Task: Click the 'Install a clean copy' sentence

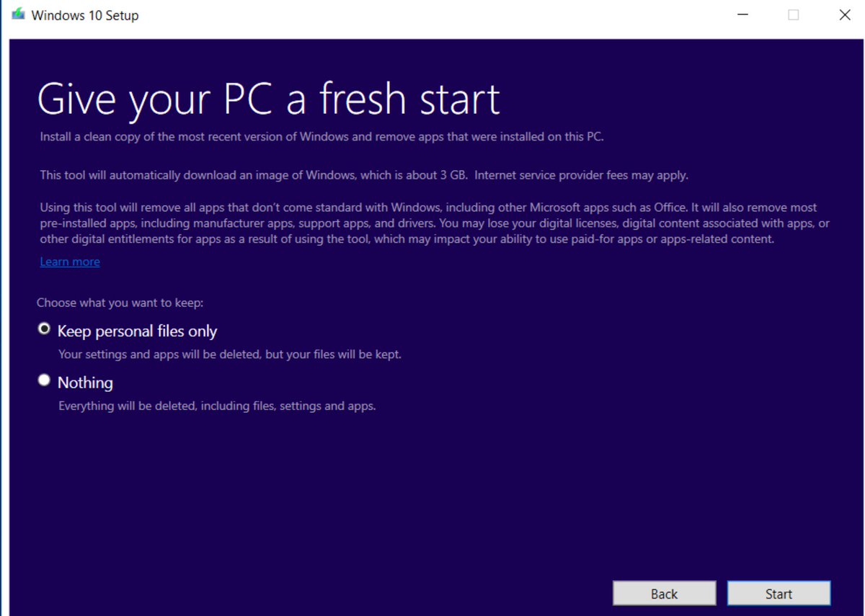Action: [x=321, y=136]
